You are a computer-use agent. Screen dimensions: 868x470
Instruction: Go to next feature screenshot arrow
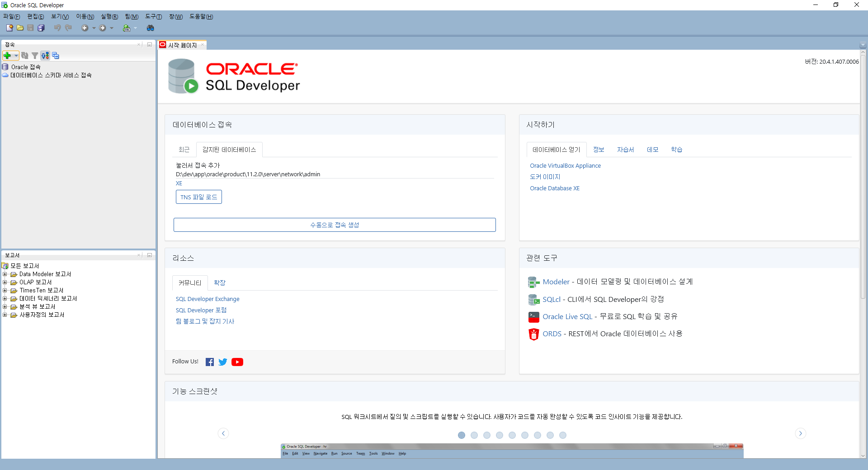(801, 433)
